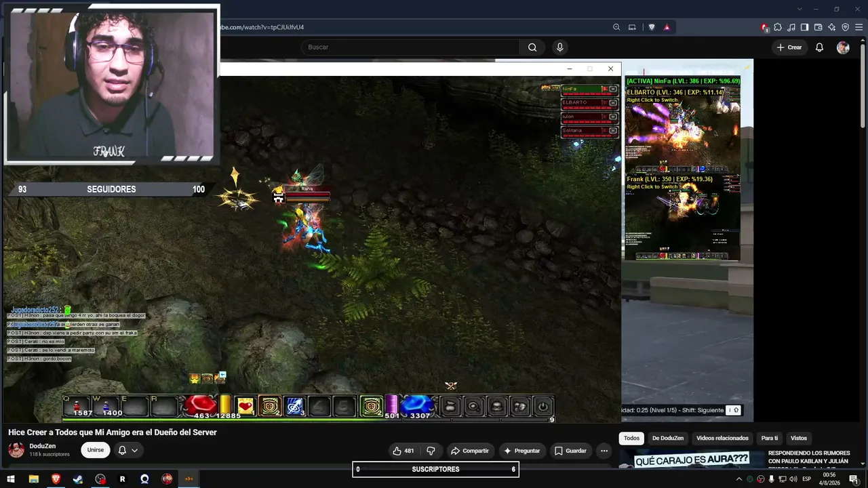Click the Brave Shields lion icon
Image resolution: width=868 pixels, height=488 pixels.
click(x=652, y=27)
